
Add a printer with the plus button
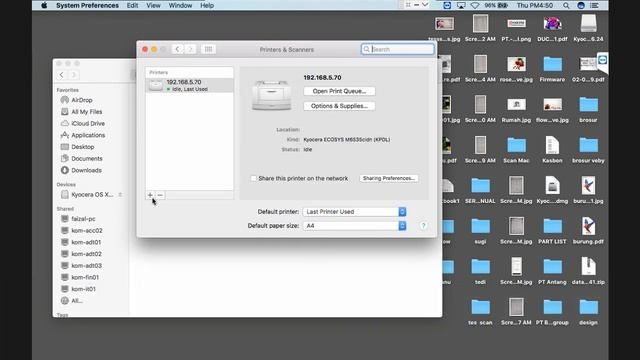150,195
